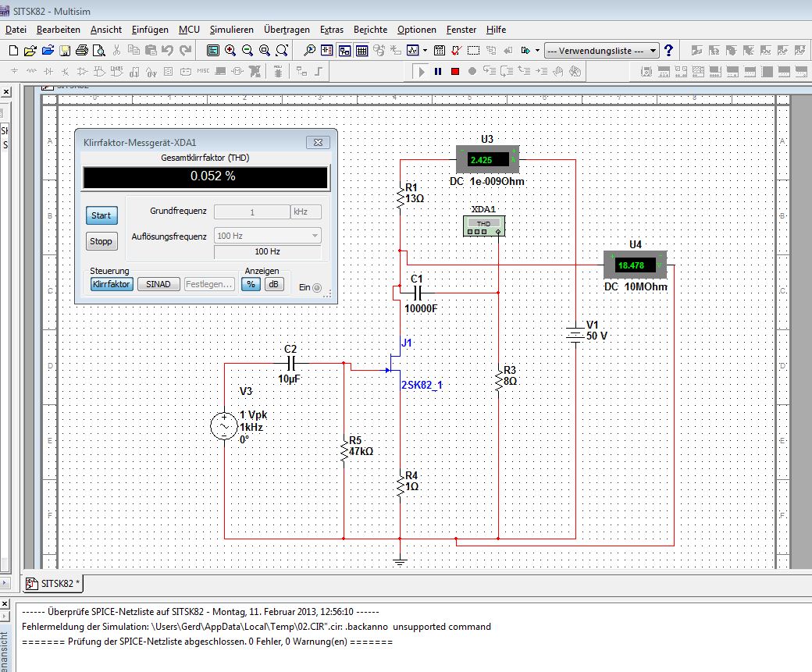
Task: Expand the Grapher analyses arrow
Action: (426, 50)
